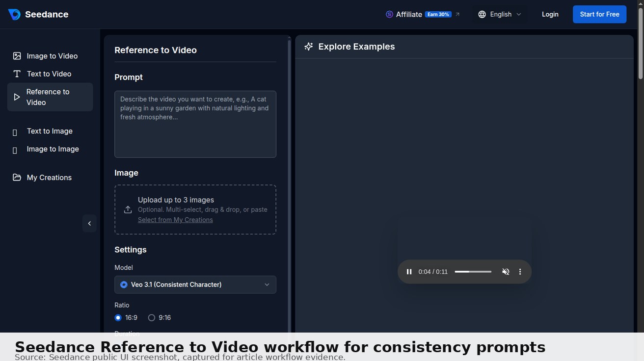Click the globe language icon
The image size is (644, 361).
pos(482,14)
